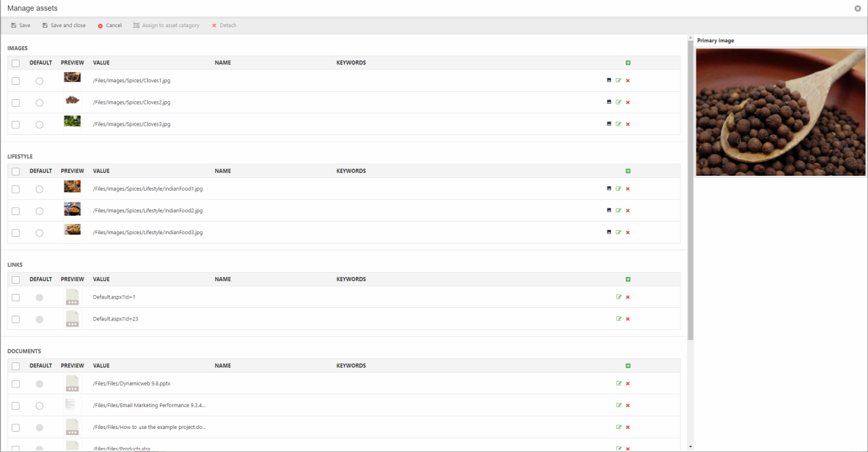Click the edit icon for Cloves1.jpg

click(618, 80)
